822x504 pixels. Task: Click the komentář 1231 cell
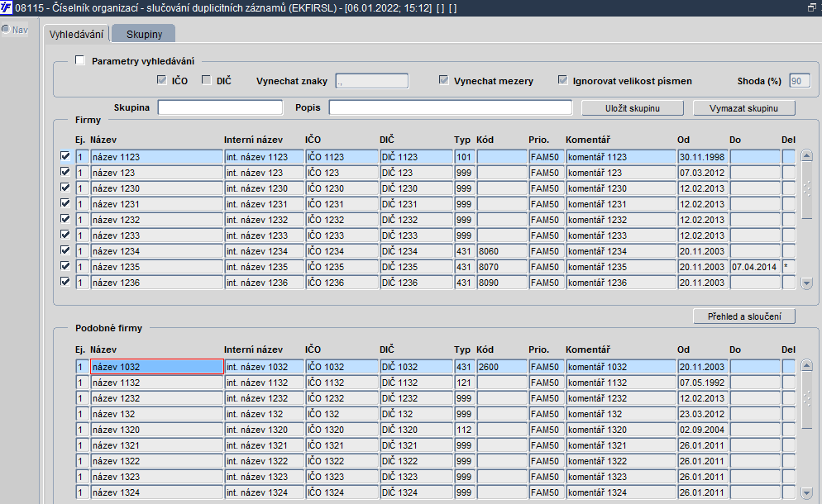point(621,204)
